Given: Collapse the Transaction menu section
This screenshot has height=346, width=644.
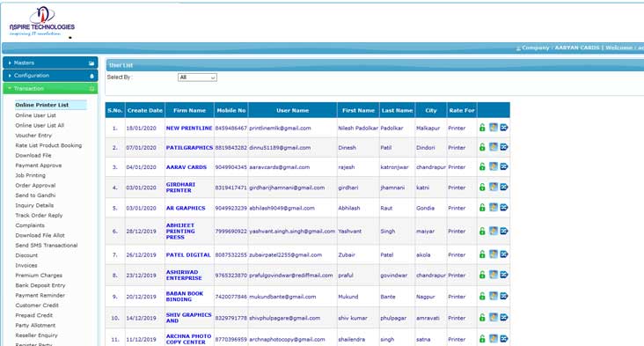Looking at the screenshot, I should [50, 88].
